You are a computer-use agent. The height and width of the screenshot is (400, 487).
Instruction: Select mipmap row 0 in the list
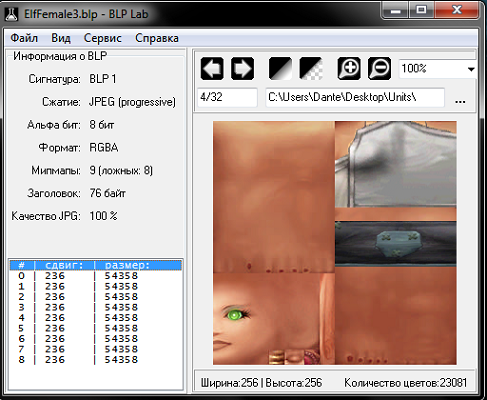point(96,276)
